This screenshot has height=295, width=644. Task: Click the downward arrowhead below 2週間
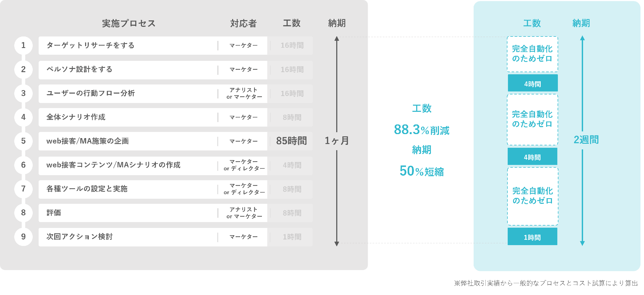pos(582,243)
